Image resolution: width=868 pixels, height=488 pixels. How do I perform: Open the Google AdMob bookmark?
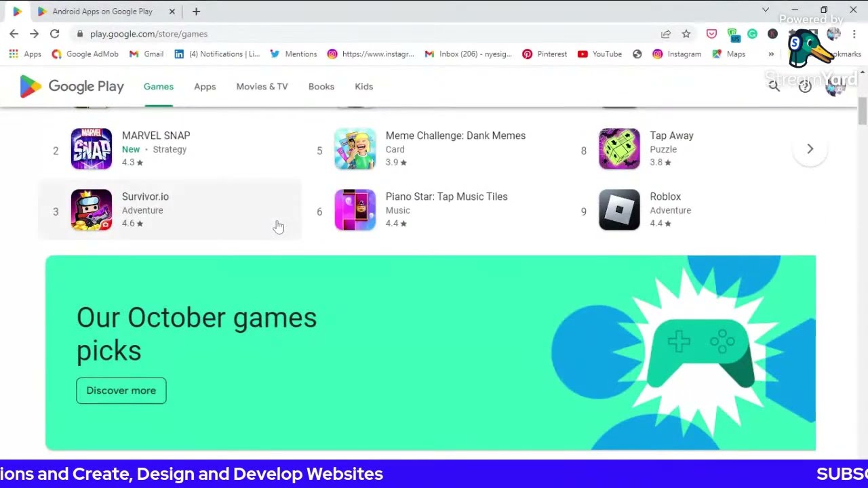click(85, 54)
